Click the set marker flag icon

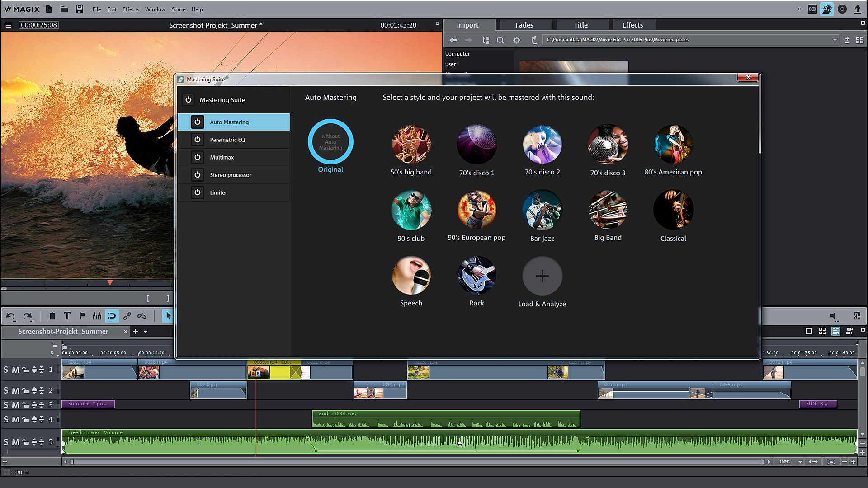click(x=82, y=316)
